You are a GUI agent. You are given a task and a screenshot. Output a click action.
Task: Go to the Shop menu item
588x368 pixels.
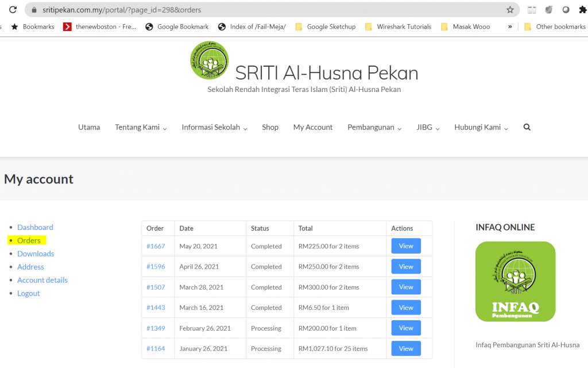270,127
